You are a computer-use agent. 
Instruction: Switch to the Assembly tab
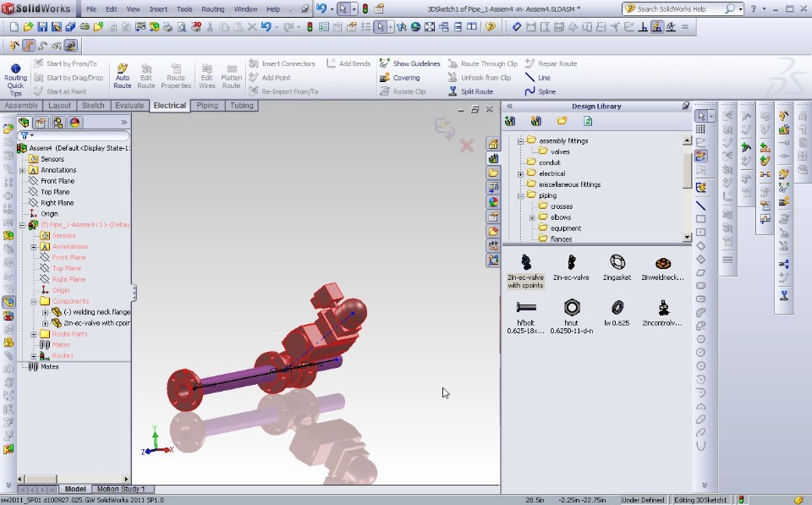(x=21, y=106)
